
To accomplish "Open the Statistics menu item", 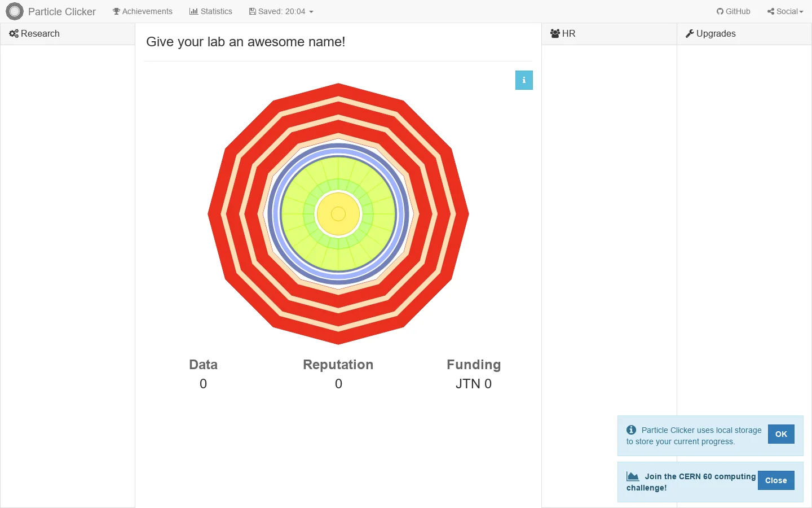I will click(x=211, y=11).
